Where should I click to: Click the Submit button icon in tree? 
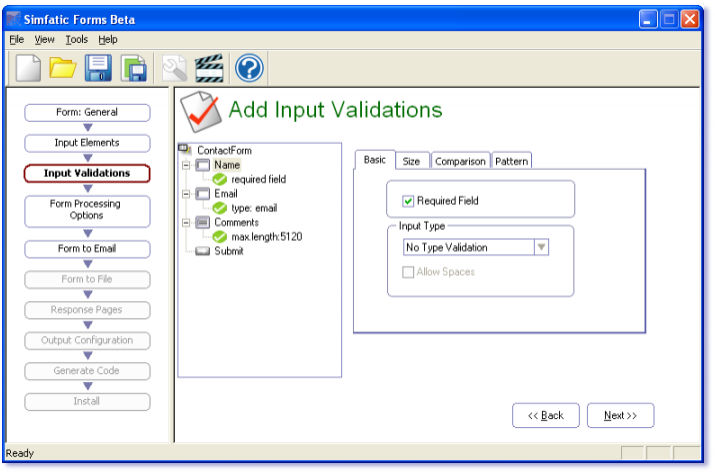coord(203,251)
